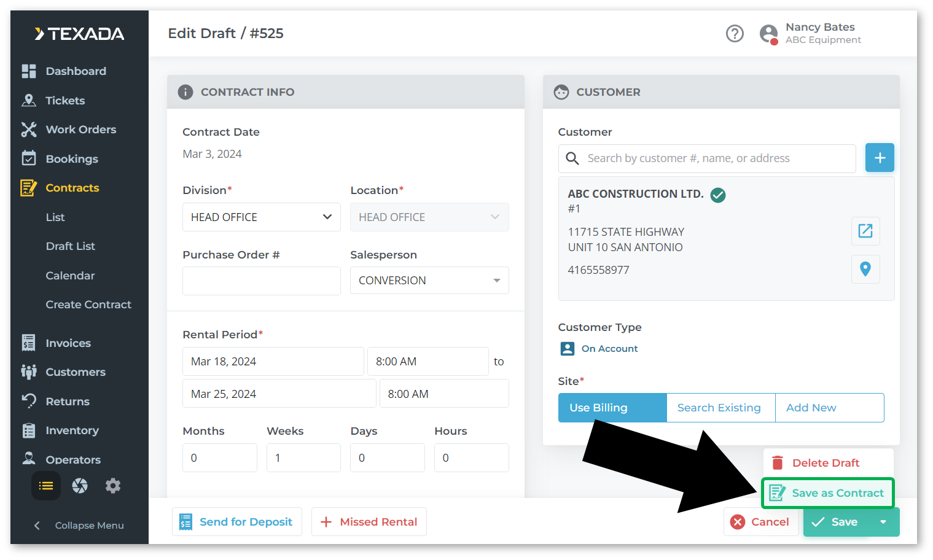Click the Customers sidebar icon
This screenshot has height=560, width=933.
[29, 371]
